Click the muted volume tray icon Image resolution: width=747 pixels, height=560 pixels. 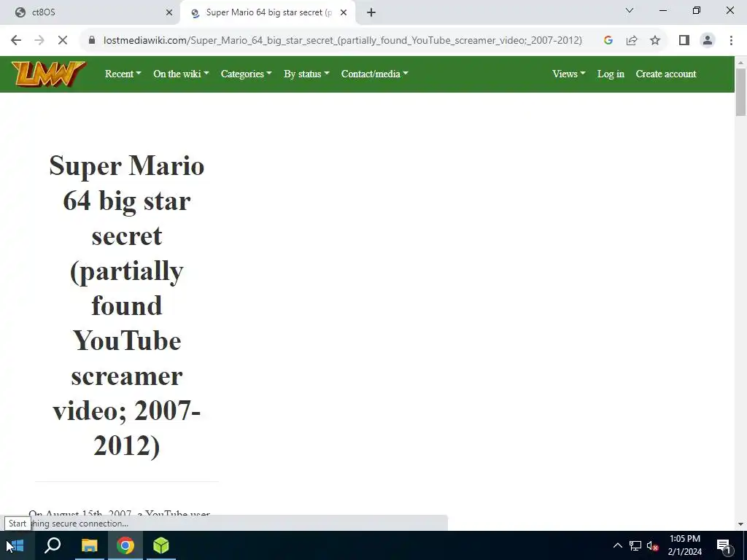coord(653,545)
